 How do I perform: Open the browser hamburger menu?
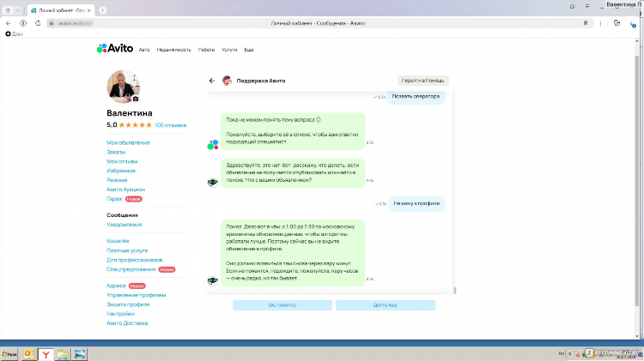click(x=587, y=6)
